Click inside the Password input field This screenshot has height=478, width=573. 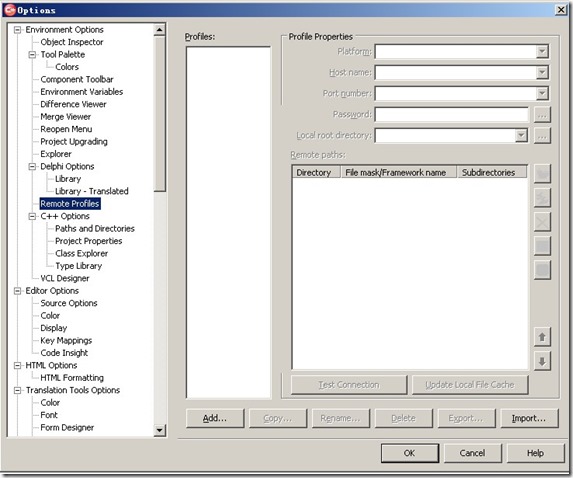coord(452,115)
